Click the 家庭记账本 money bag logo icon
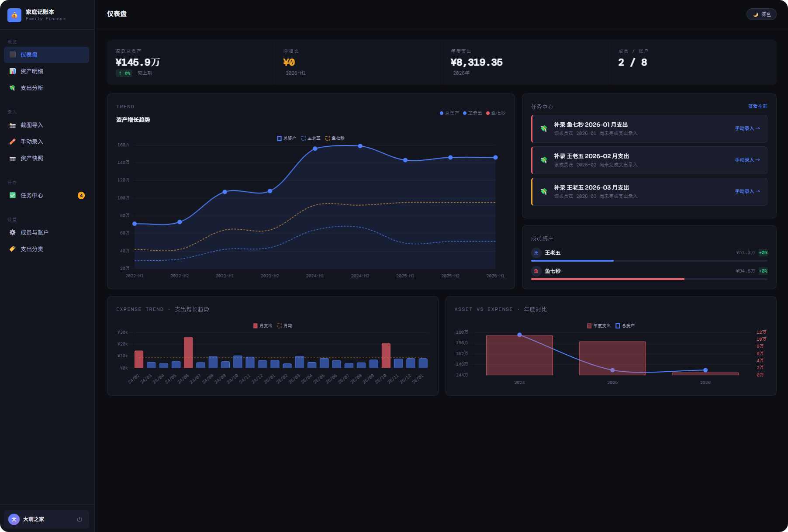Screen dimensions: 788x532 [14, 15]
